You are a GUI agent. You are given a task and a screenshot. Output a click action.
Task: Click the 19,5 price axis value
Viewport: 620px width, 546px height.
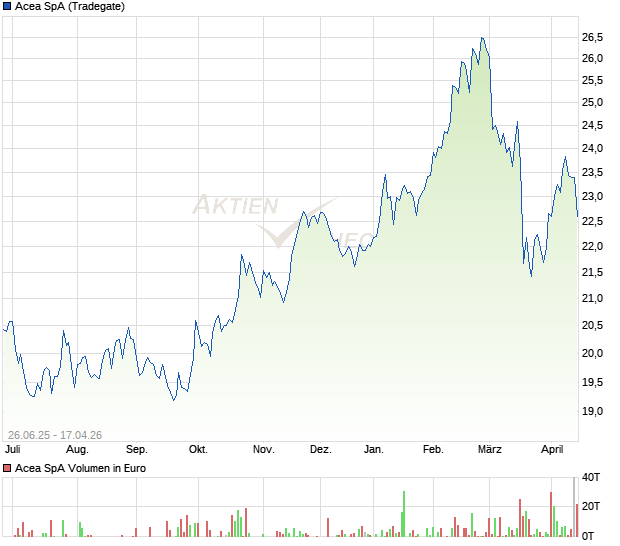592,382
